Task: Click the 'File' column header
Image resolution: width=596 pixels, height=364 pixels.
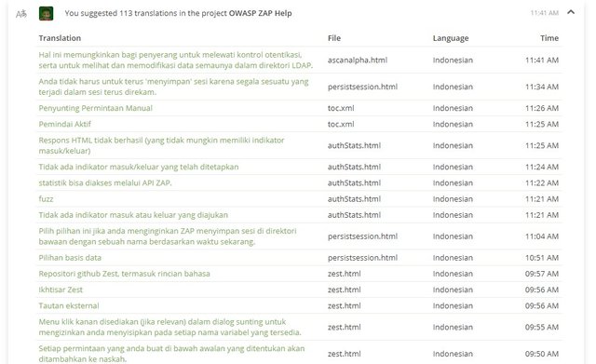Action: 334,38
